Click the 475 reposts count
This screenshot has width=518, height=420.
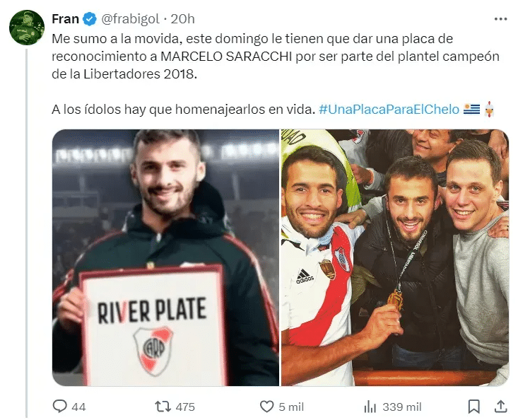point(185,407)
